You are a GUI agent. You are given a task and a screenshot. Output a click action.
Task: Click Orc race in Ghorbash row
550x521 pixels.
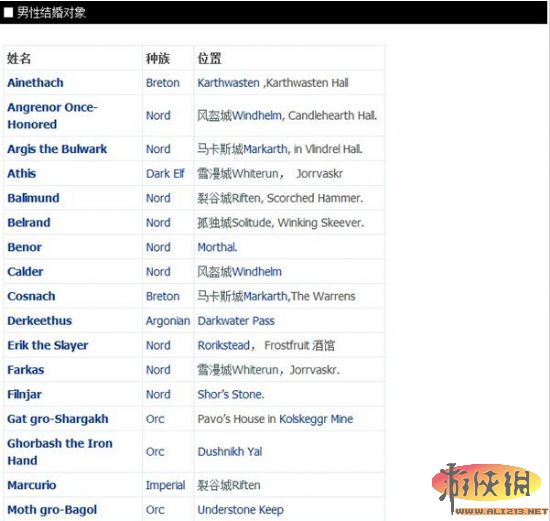[155, 452]
